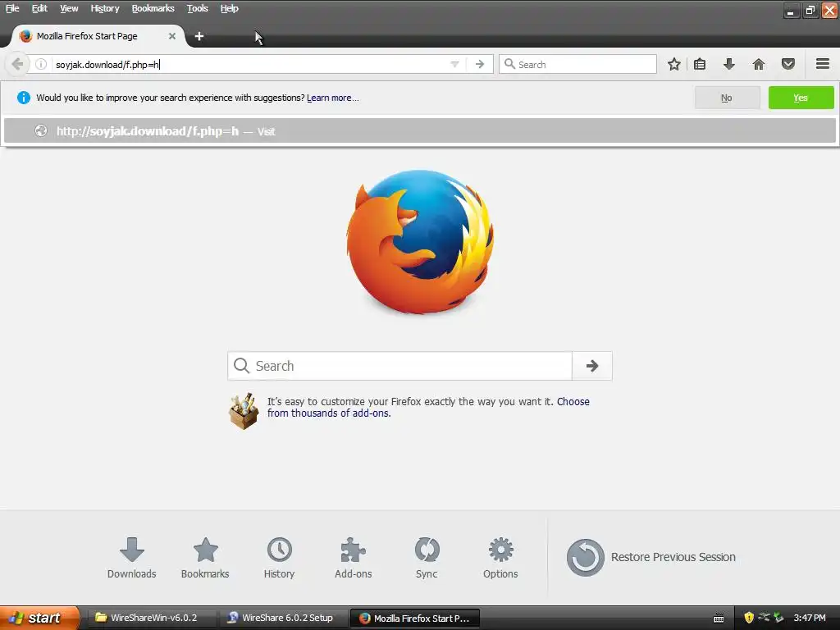
Task: Bookmark this page with the star icon
Action: tap(674, 64)
